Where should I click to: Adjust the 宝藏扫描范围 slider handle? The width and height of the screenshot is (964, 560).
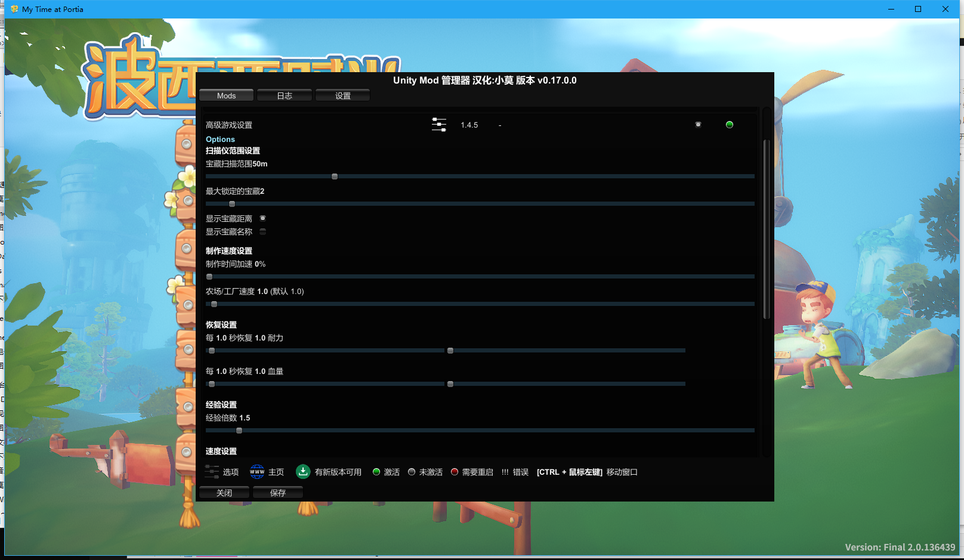[x=335, y=177]
